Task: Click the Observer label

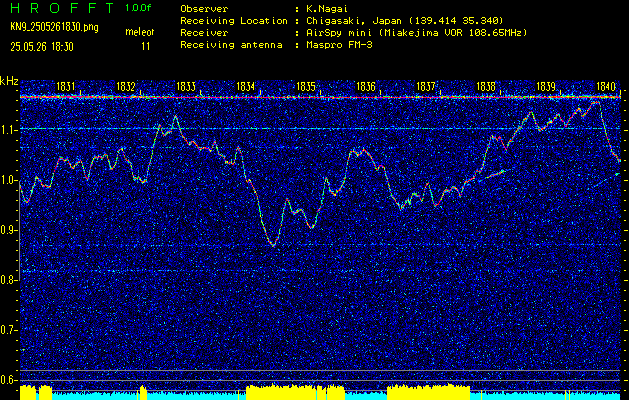Action: point(204,8)
